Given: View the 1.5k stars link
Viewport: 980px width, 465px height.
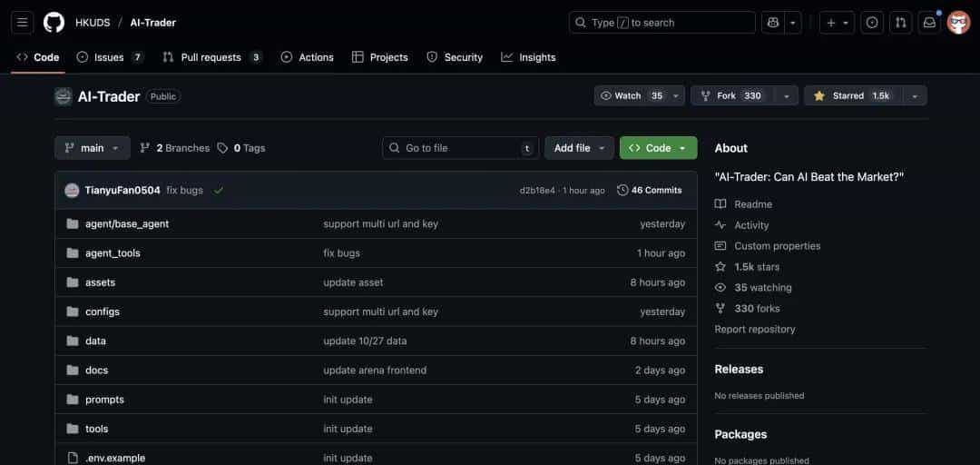Looking at the screenshot, I should [748, 267].
